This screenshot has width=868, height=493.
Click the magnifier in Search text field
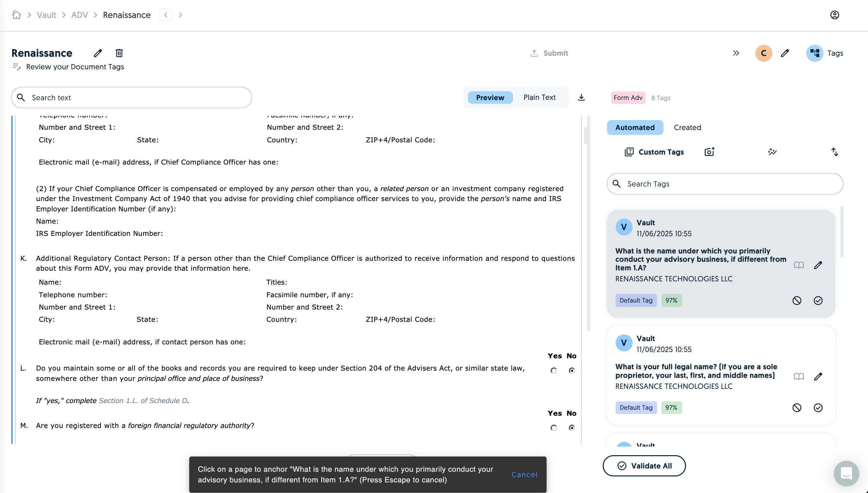pyautogui.click(x=21, y=98)
